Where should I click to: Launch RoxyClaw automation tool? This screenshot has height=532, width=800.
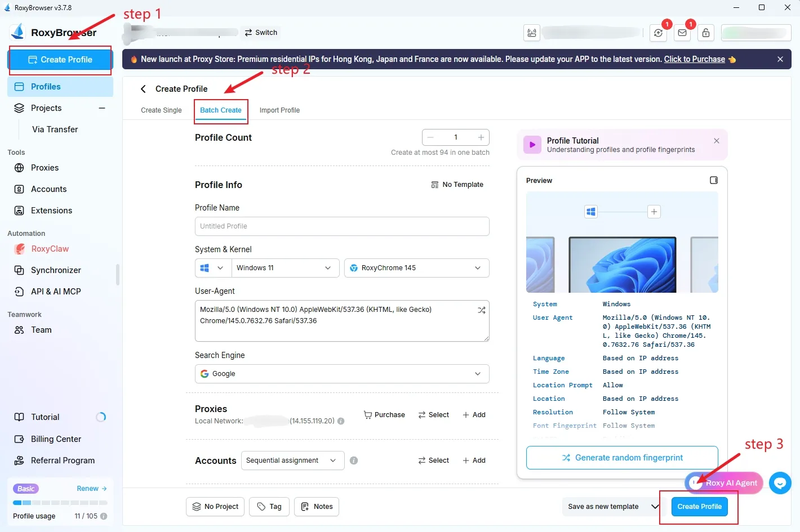tap(50, 248)
